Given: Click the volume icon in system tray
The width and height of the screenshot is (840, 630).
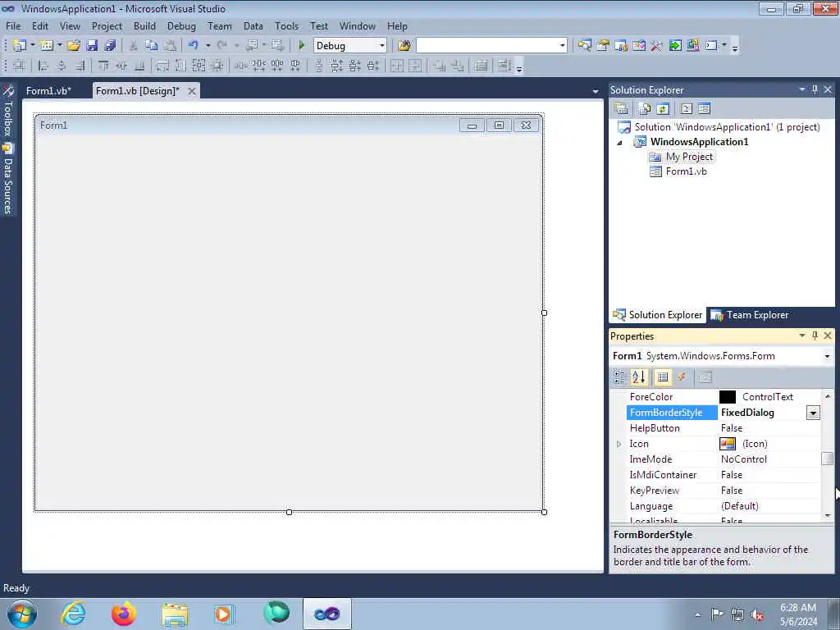Looking at the screenshot, I should pyautogui.click(x=757, y=615).
